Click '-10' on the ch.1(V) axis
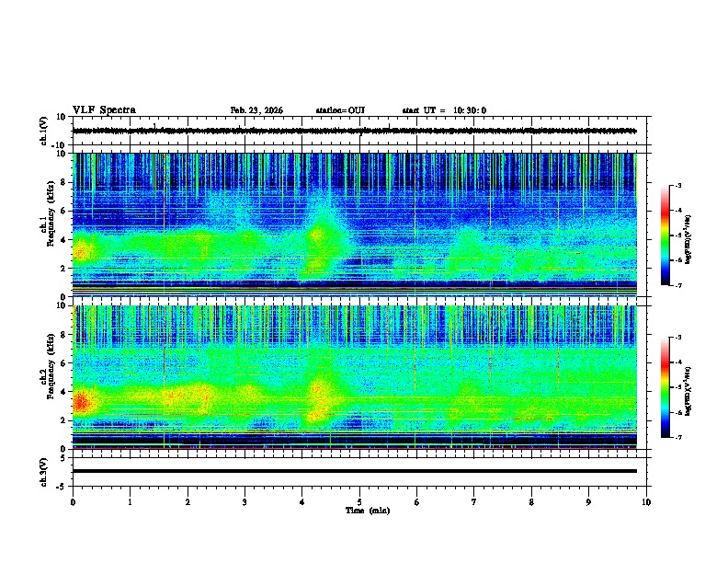The width and height of the screenshot is (728, 563). (60, 145)
